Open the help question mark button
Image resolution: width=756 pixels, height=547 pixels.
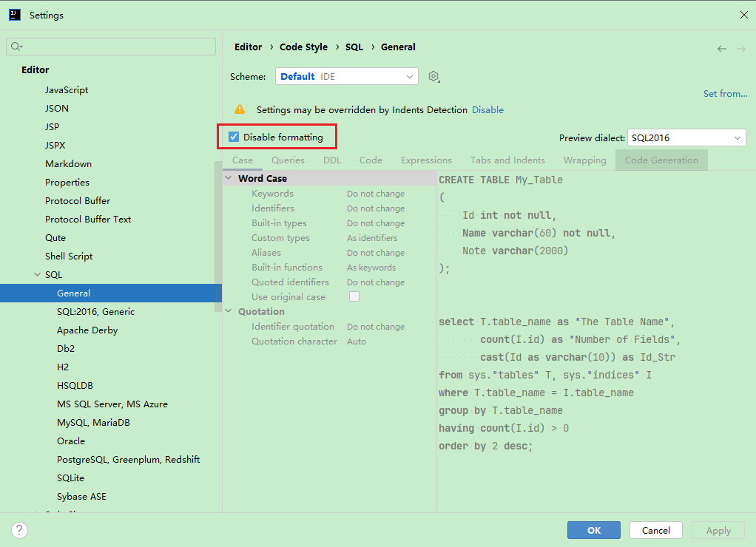click(x=20, y=530)
